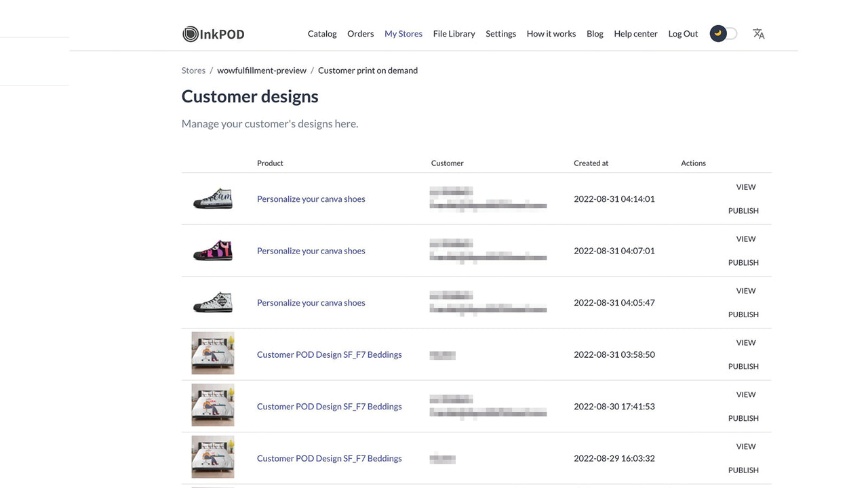Toggle the dark mode moon switch

[x=722, y=33]
